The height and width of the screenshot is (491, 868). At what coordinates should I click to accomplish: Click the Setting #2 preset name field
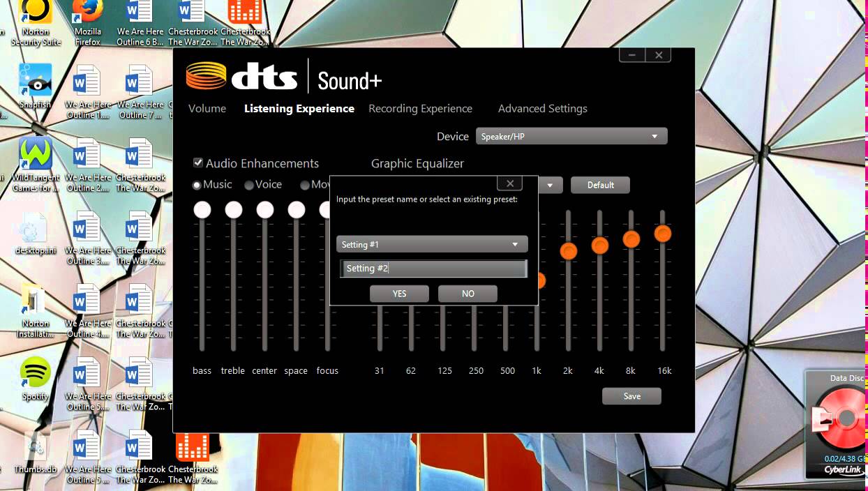click(x=433, y=269)
